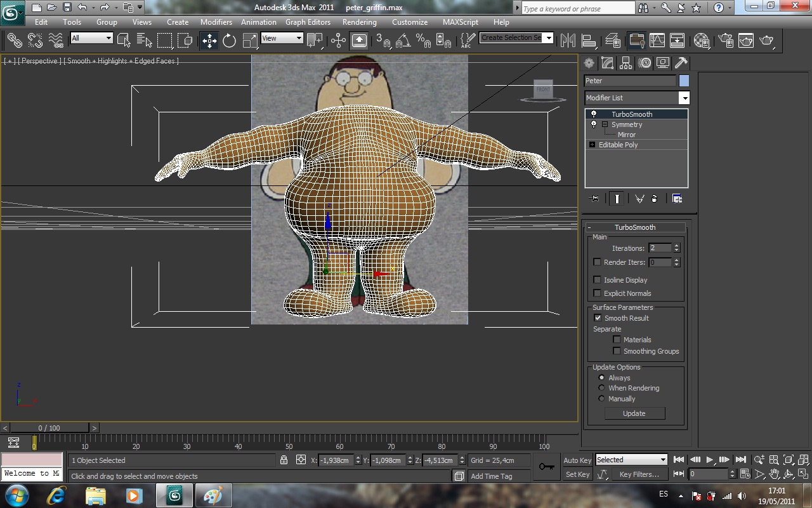
Task: Activate the Select and Scale tool
Action: (x=251, y=40)
